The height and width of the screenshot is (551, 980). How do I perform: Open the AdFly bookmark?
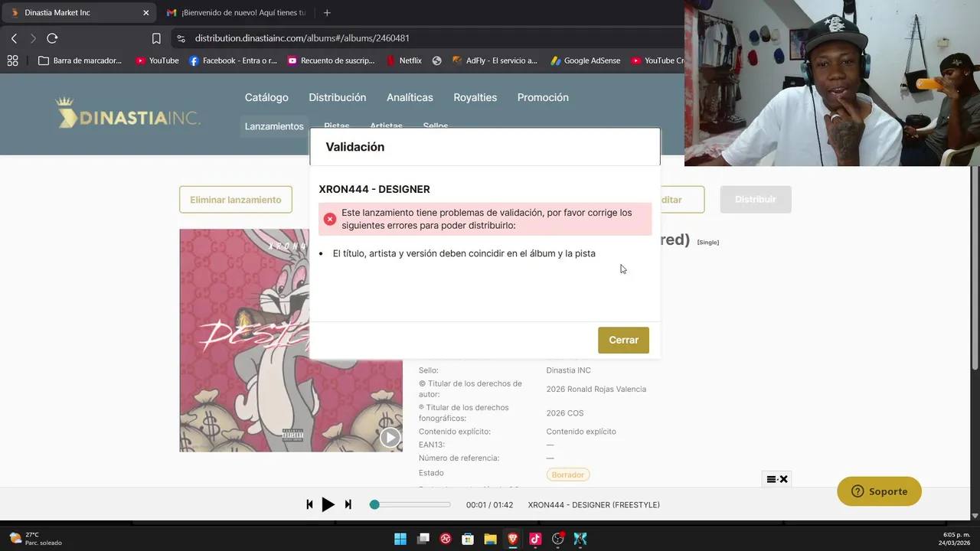point(495,60)
